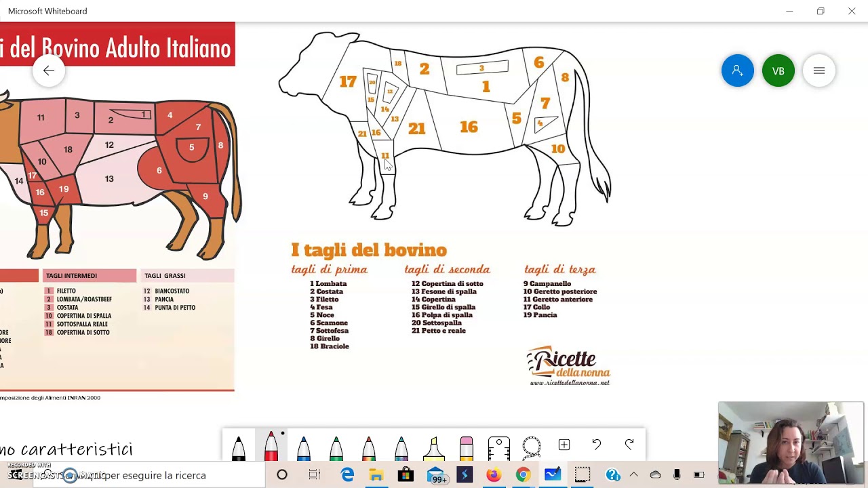Screen dimensions: 868x488
Task: Click the 'tagli di terza' subheading
Action: (559, 270)
